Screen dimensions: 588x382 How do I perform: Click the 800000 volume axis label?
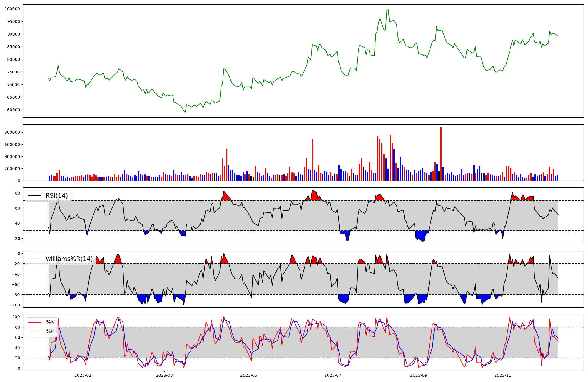click(x=12, y=132)
